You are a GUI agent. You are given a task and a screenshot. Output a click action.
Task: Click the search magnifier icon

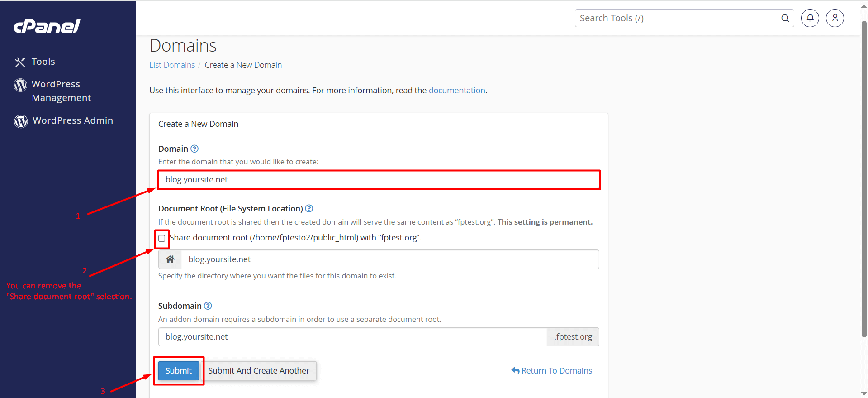pyautogui.click(x=785, y=18)
